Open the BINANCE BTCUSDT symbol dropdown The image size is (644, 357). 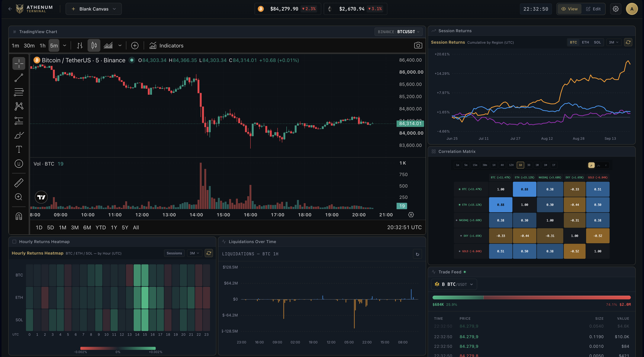pos(398,32)
